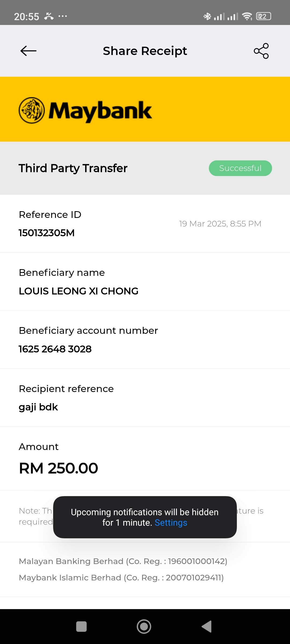Open recent apps with square button
Image resolution: width=290 pixels, height=644 pixels.
click(x=81, y=627)
